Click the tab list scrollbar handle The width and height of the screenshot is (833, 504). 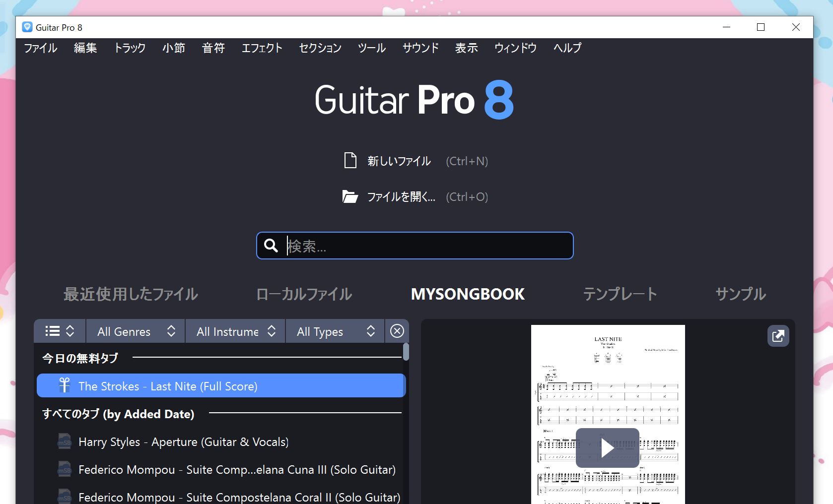coord(406,352)
